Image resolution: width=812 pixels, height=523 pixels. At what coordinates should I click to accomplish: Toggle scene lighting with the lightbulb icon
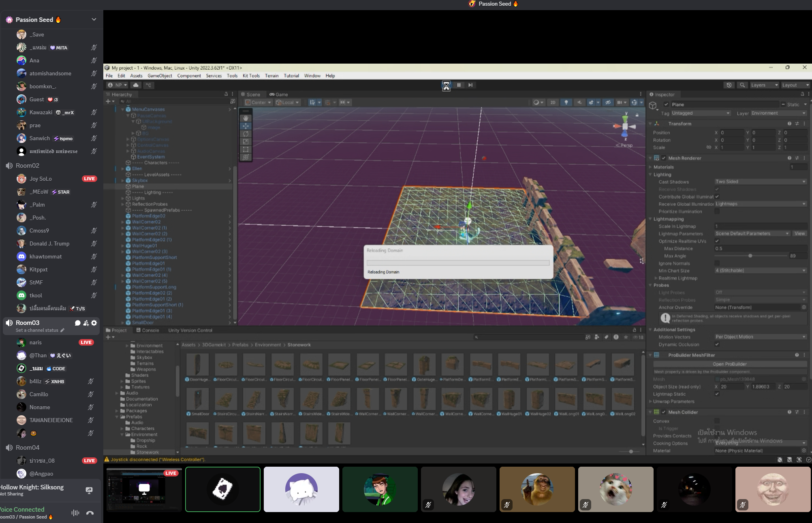[566, 102]
